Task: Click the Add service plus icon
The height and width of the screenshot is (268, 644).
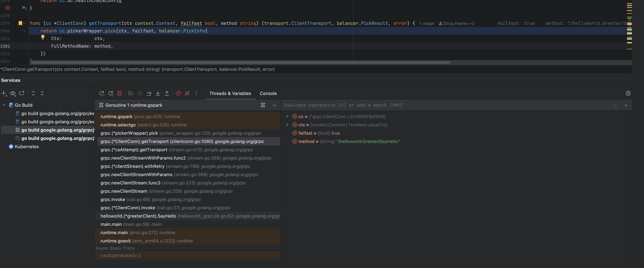Action: (3, 93)
